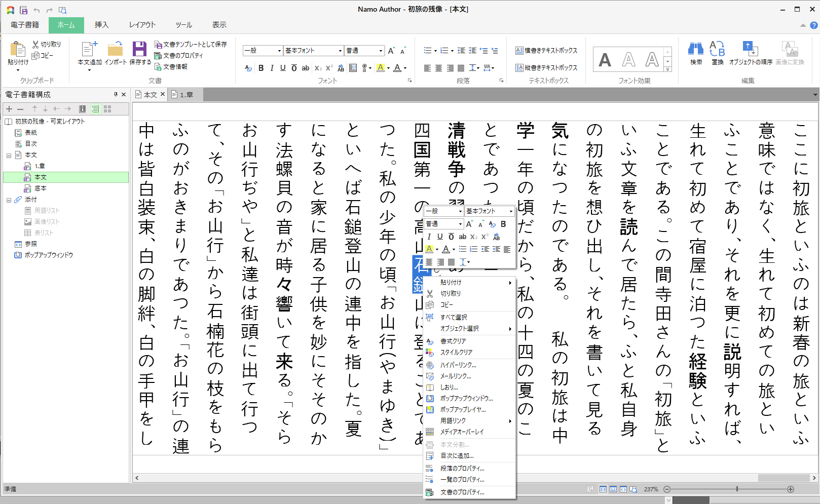Click the オブジェクトの順序 icon

pyautogui.click(x=750, y=49)
